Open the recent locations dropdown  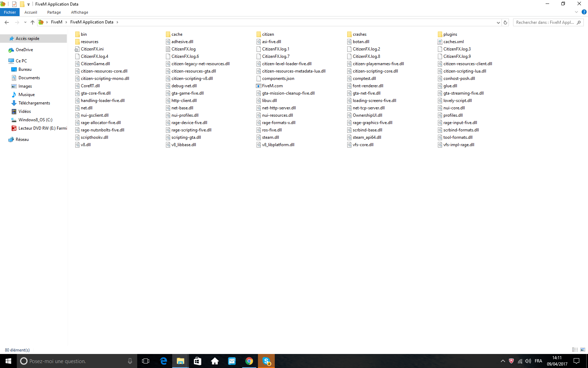coord(25,22)
